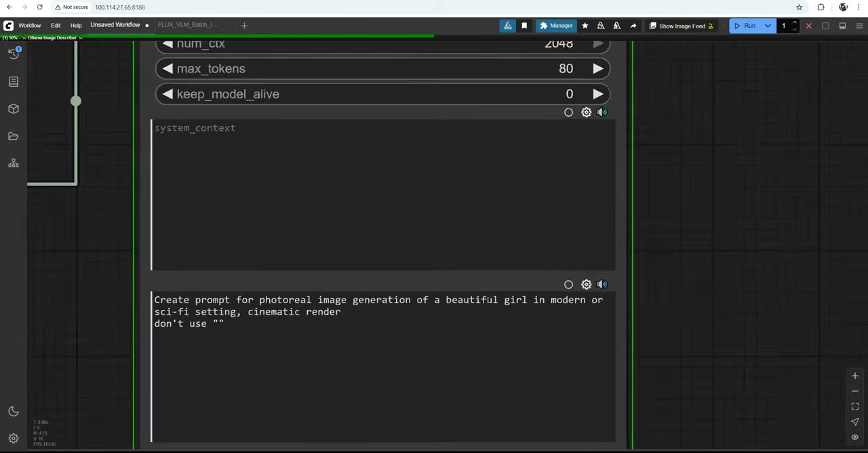
Task: Click the settings gear above the prompt text
Action: (x=587, y=285)
